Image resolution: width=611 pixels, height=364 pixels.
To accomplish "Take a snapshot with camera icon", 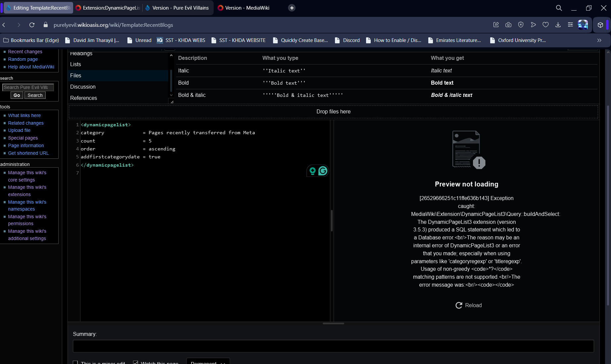I will pos(508,25).
